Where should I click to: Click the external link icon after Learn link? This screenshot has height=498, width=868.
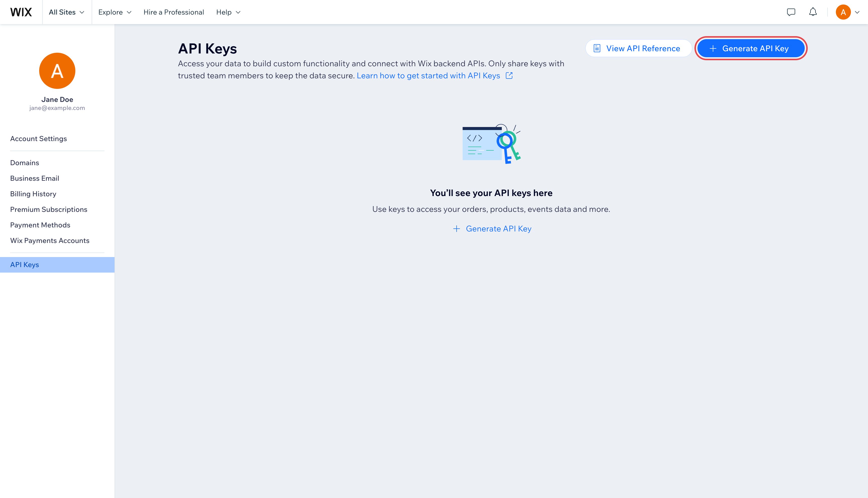509,76
